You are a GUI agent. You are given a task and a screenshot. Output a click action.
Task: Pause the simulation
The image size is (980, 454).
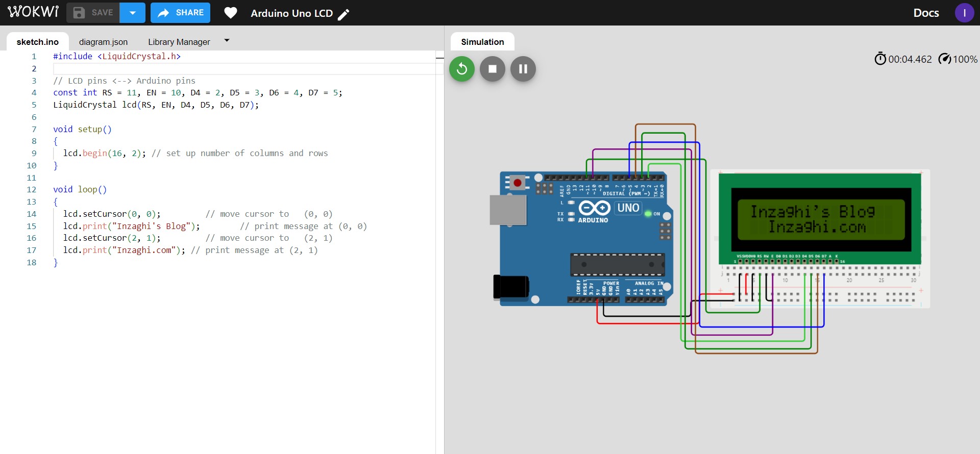523,69
